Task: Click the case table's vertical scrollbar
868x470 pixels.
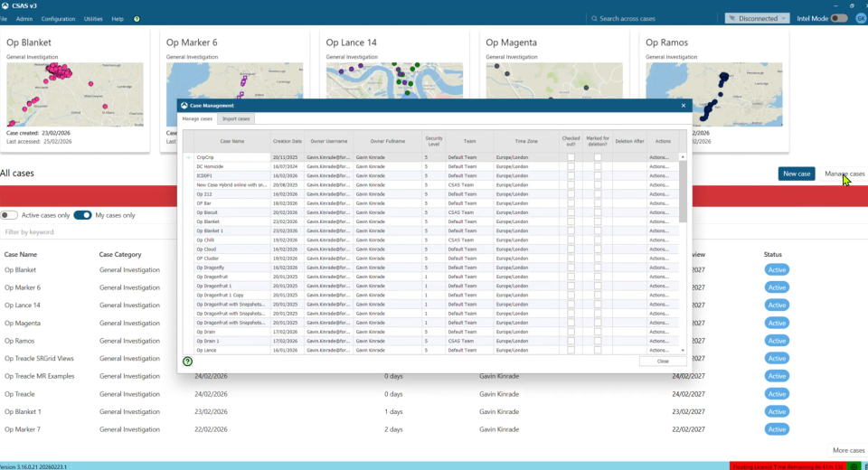Action: click(683, 190)
